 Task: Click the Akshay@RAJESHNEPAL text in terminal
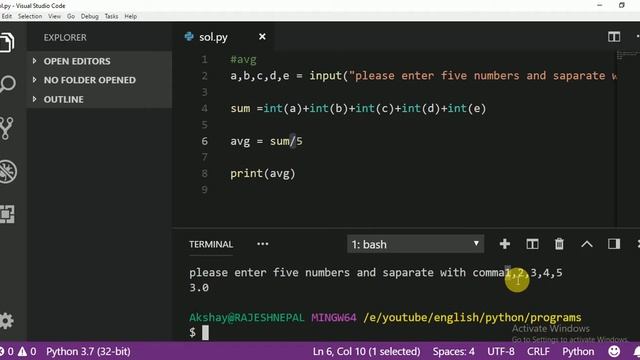tap(247, 318)
